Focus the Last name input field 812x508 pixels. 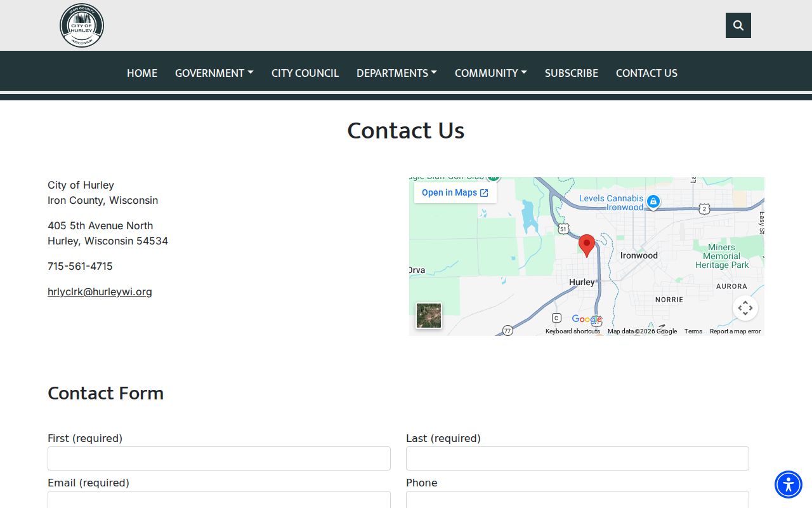click(577, 458)
